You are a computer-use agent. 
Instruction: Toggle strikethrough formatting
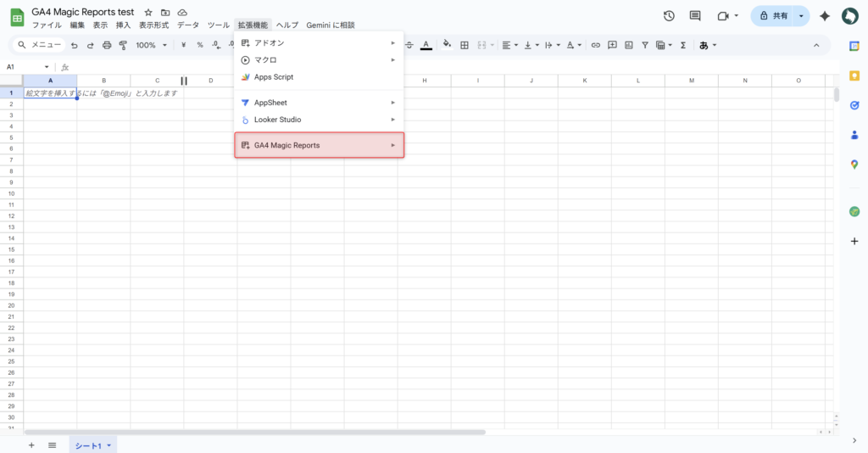coord(409,46)
